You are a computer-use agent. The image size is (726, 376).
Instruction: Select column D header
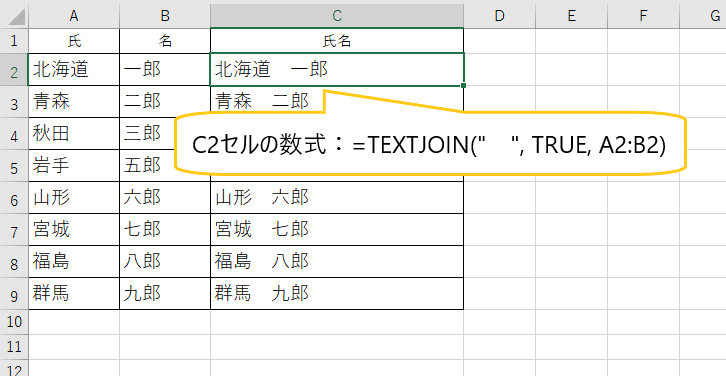(500, 16)
